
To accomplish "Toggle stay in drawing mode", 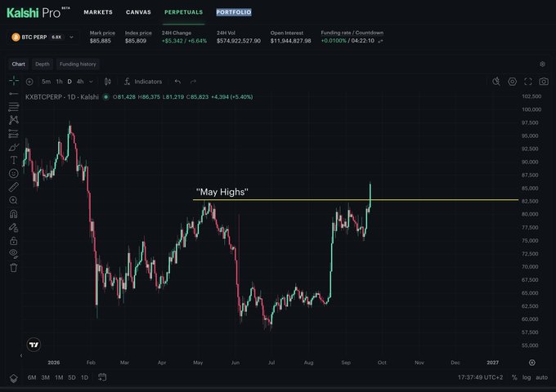I will tap(13, 227).
